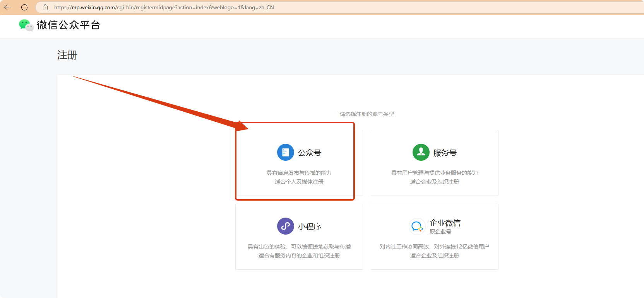Focus the address bar URL field

pyautogui.click(x=341, y=7)
